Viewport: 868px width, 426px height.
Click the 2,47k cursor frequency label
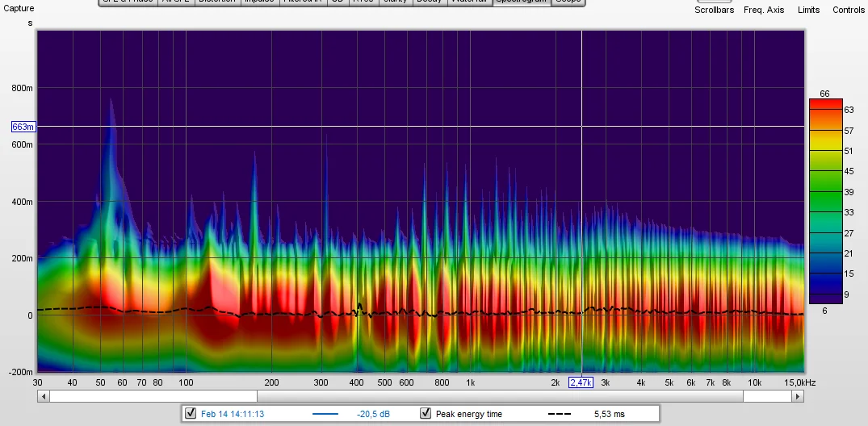click(581, 383)
